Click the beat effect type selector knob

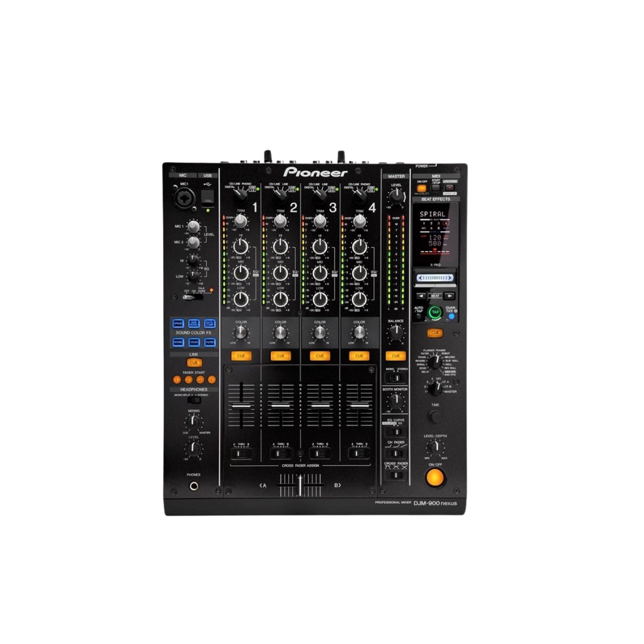click(x=435, y=363)
